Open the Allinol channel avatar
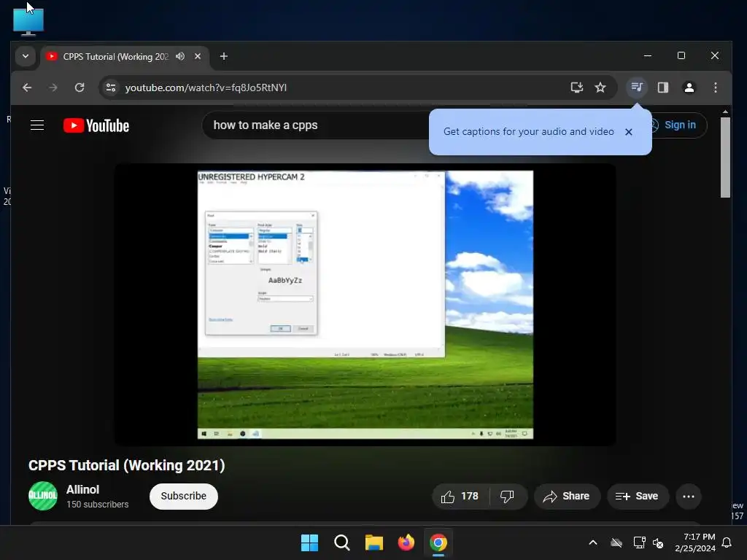747x560 pixels. point(43,496)
